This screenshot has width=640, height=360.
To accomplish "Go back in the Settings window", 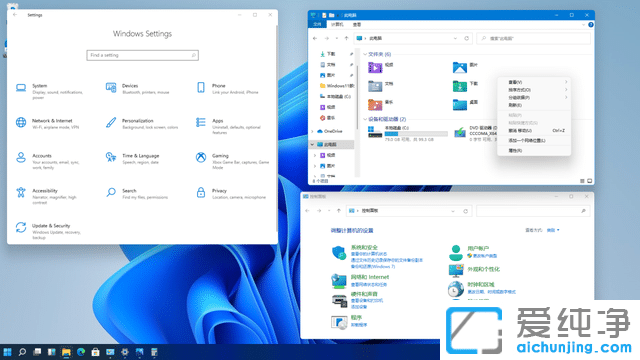I will 15,15.
